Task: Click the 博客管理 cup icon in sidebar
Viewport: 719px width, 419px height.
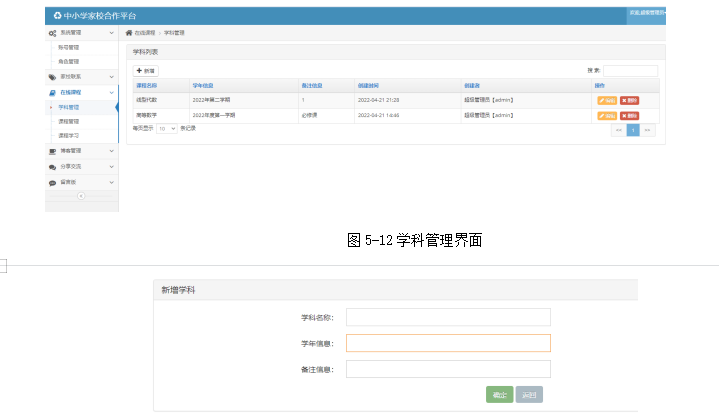Action: coord(52,151)
